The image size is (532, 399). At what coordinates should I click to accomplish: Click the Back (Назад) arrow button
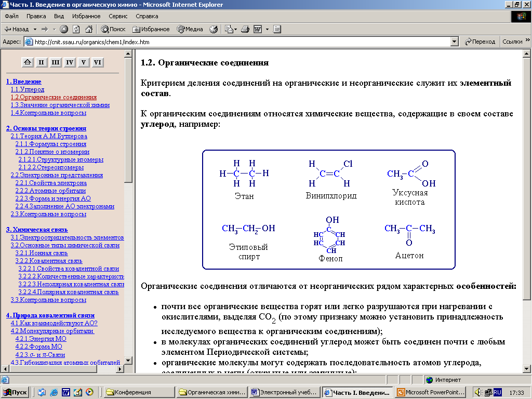[x=16, y=29]
